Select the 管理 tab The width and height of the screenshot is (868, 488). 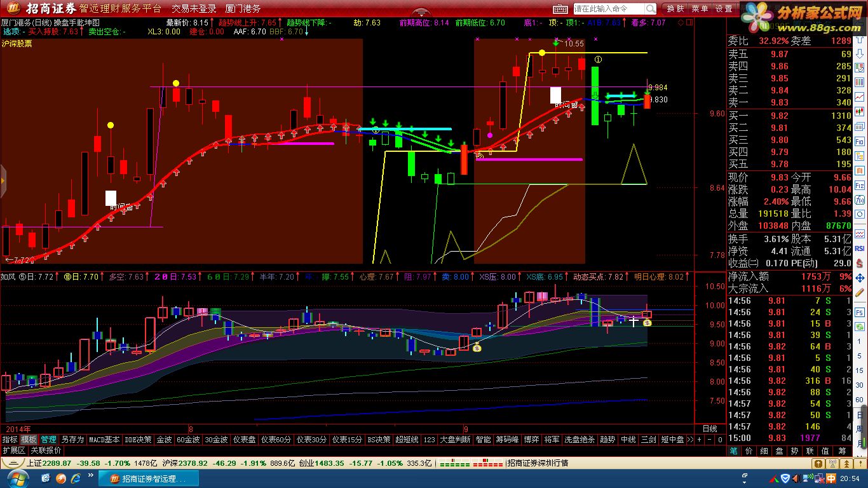48,440
